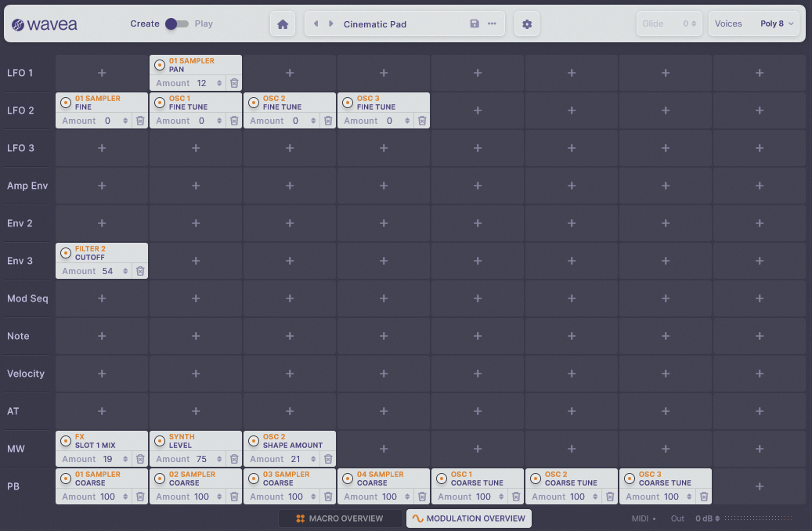Delete Env 3 Filter 2 Cutoff modulation

pos(140,271)
